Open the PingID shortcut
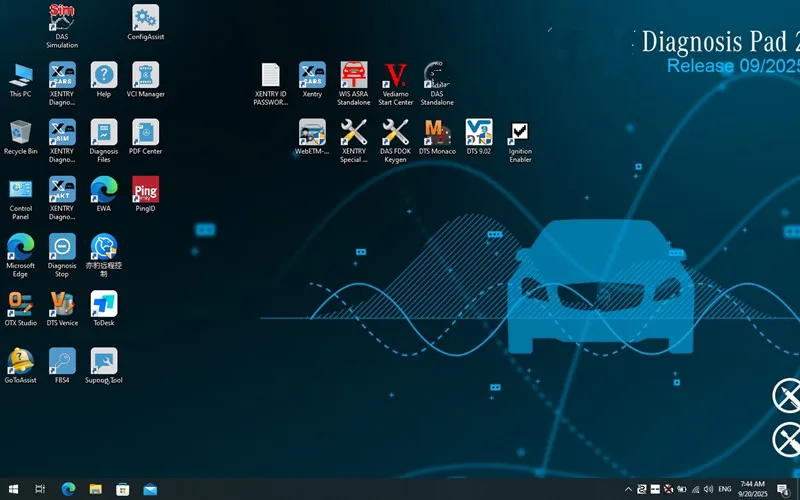This screenshot has width=800, height=500. [x=145, y=194]
